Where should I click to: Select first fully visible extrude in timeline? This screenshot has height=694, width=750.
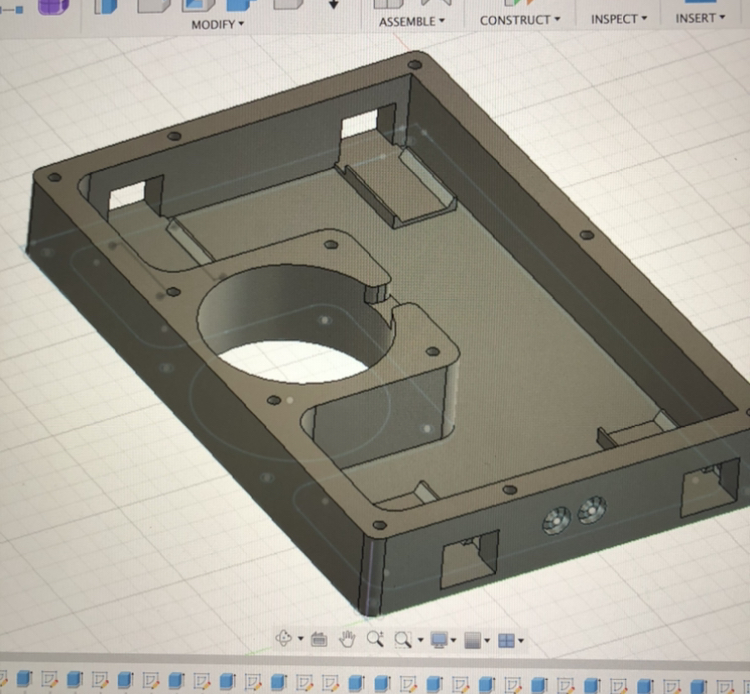click(x=24, y=679)
